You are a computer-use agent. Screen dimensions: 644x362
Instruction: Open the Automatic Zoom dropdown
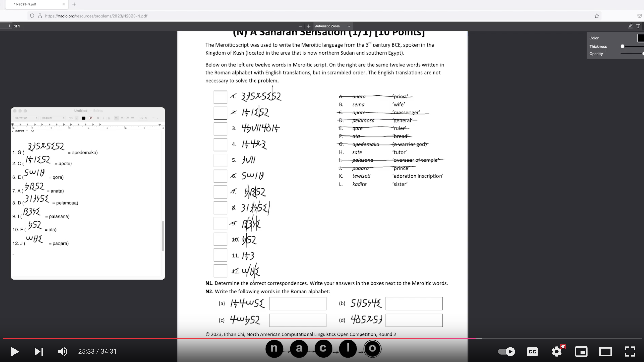[332, 26]
